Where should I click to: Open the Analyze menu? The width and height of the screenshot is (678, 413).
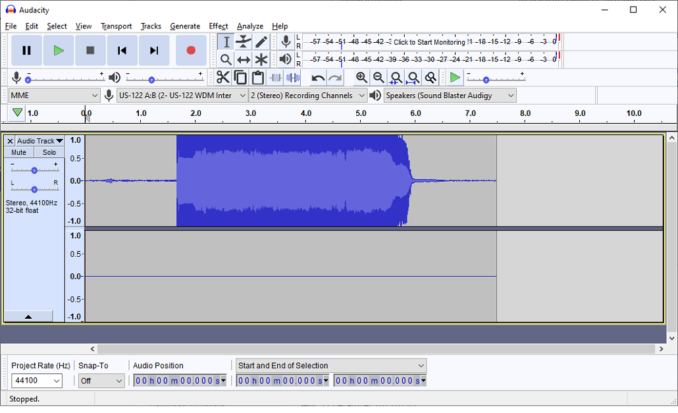point(250,26)
